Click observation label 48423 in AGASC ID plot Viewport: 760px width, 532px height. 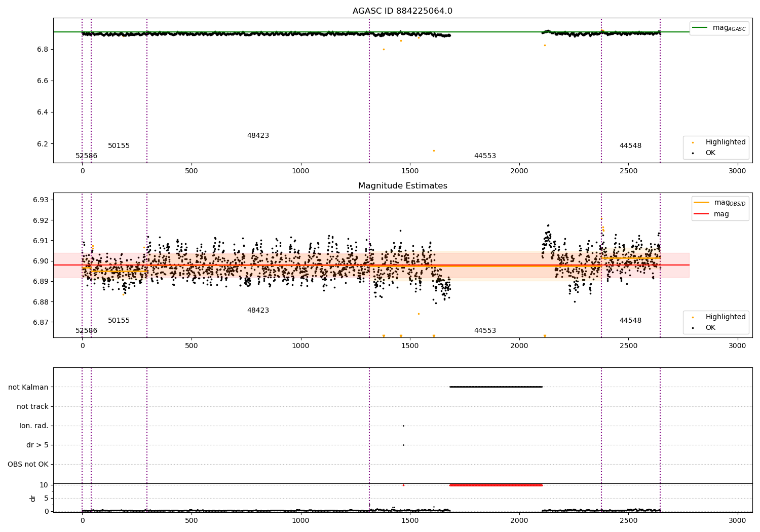258,136
